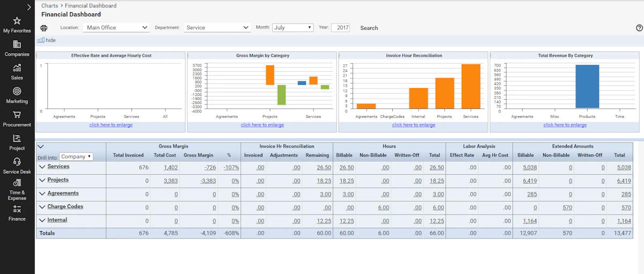Collapse the table header chevron
Viewport: 644px width, 274px height.
pos(40,146)
